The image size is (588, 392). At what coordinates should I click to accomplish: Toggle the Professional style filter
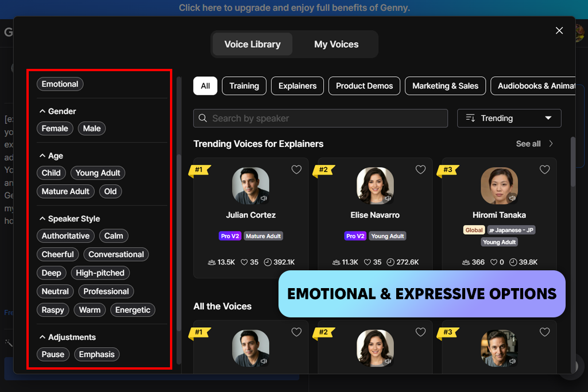pyautogui.click(x=106, y=292)
